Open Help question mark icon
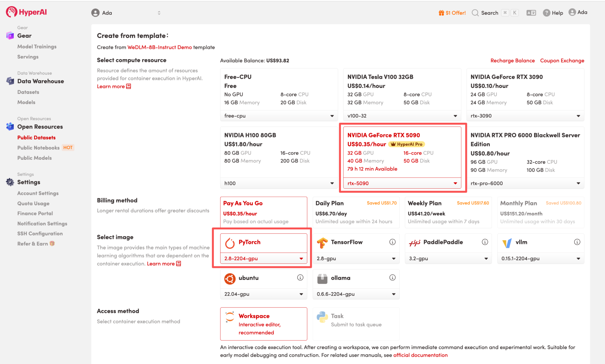Screen dimensions: 605x364 (x=546, y=13)
